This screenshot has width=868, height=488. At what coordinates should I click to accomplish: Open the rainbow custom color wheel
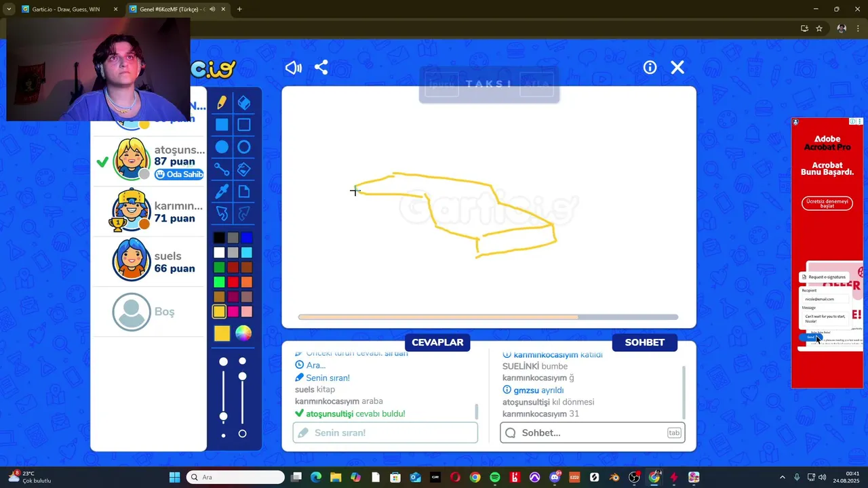pos(243,333)
